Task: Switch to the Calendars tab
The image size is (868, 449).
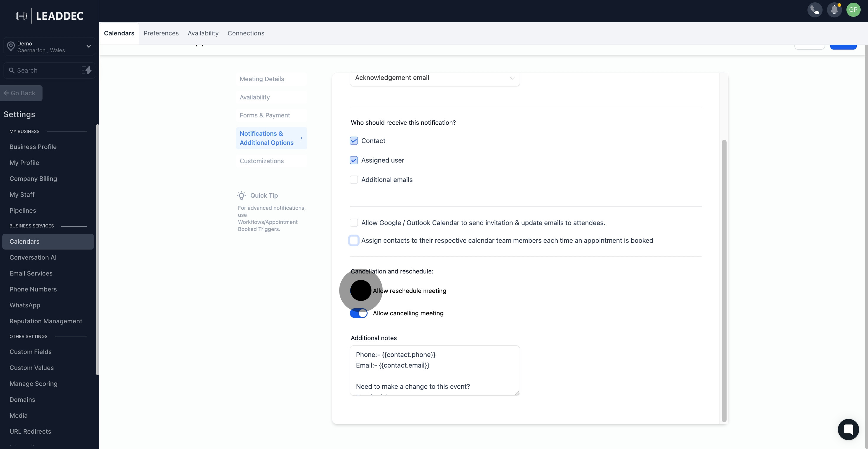Action: (x=119, y=33)
